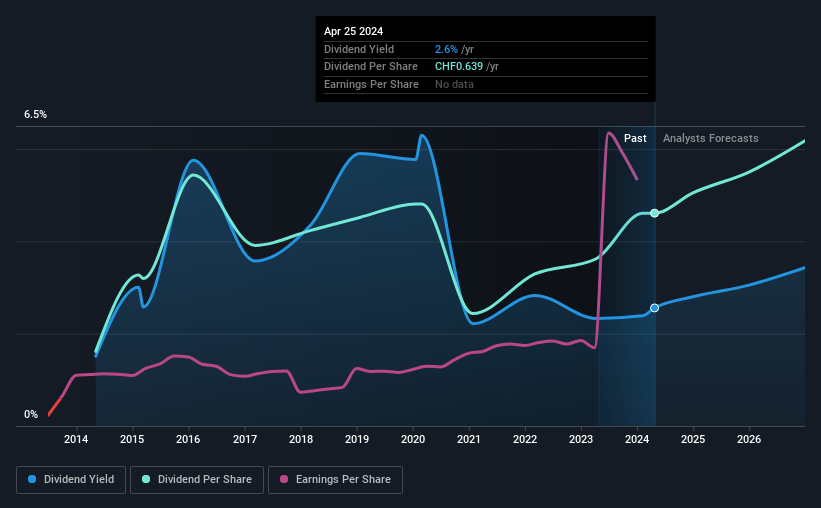Click the 2024 x-axis year label

(637, 439)
